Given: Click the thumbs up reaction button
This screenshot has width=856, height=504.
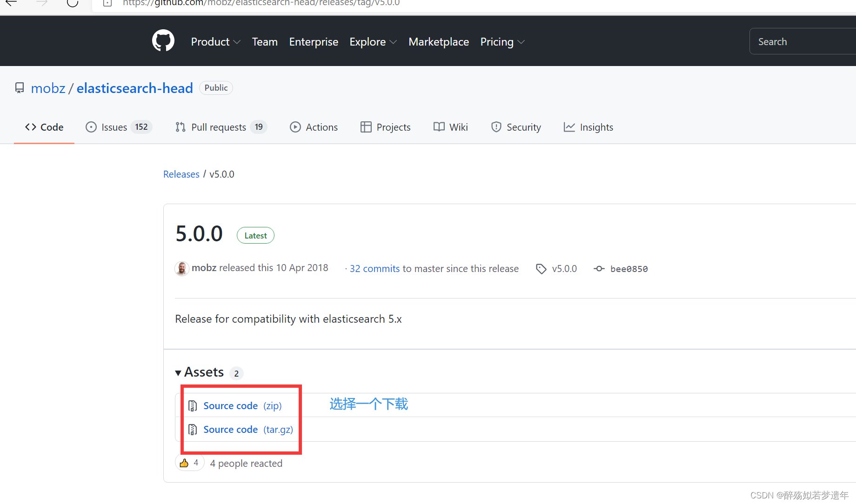Looking at the screenshot, I should point(189,463).
